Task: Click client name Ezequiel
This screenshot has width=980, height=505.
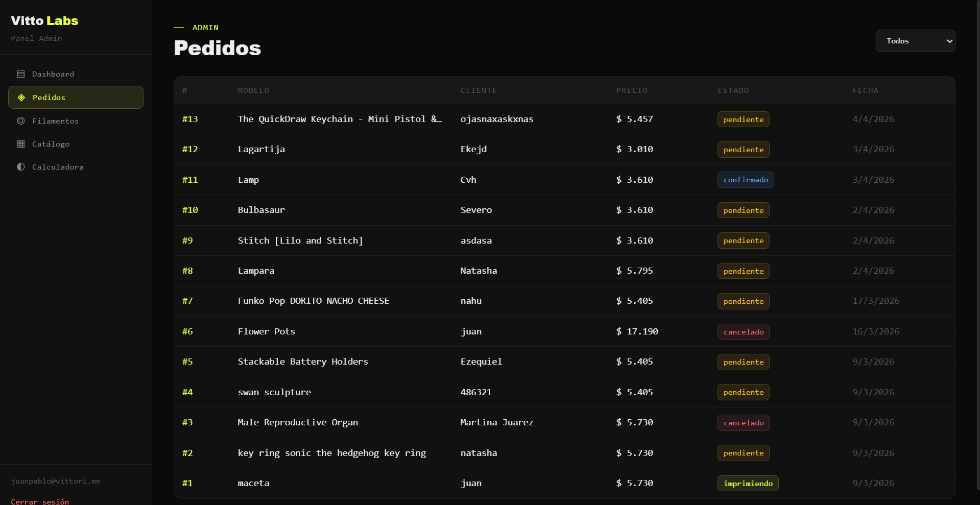Action: pos(481,362)
